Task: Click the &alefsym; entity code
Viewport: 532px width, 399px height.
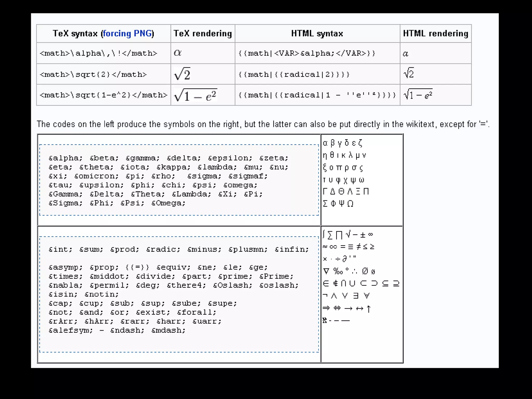Action: coord(71,330)
